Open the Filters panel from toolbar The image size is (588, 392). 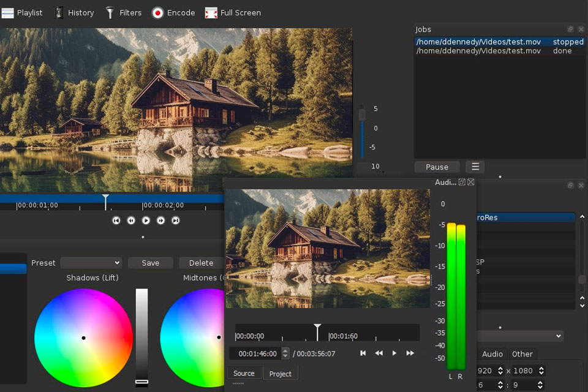point(124,13)
